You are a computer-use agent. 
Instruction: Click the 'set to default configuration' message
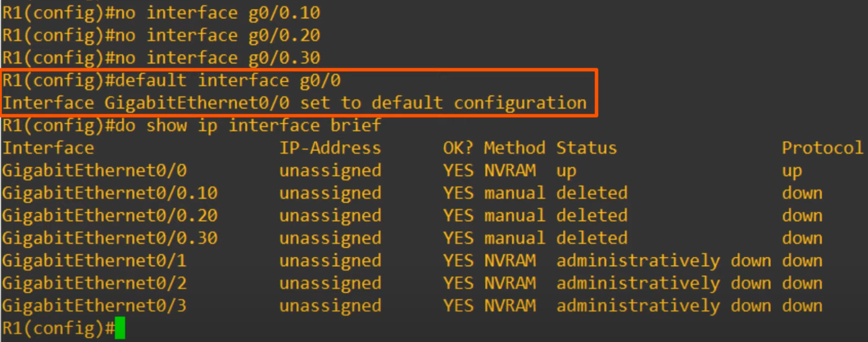point(443,103)
